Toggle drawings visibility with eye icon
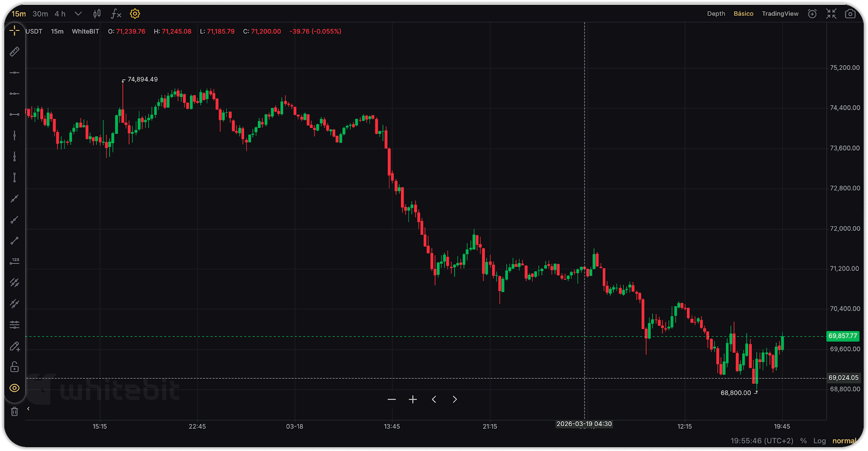Image resolution: width=868 pixels, height=451 pixels. pos(15,388)
